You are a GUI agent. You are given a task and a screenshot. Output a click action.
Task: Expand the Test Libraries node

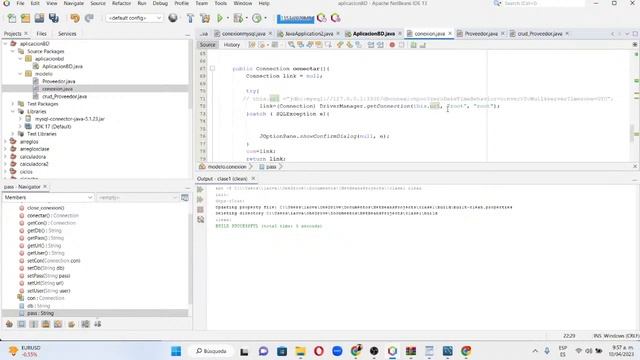[13, 134]
